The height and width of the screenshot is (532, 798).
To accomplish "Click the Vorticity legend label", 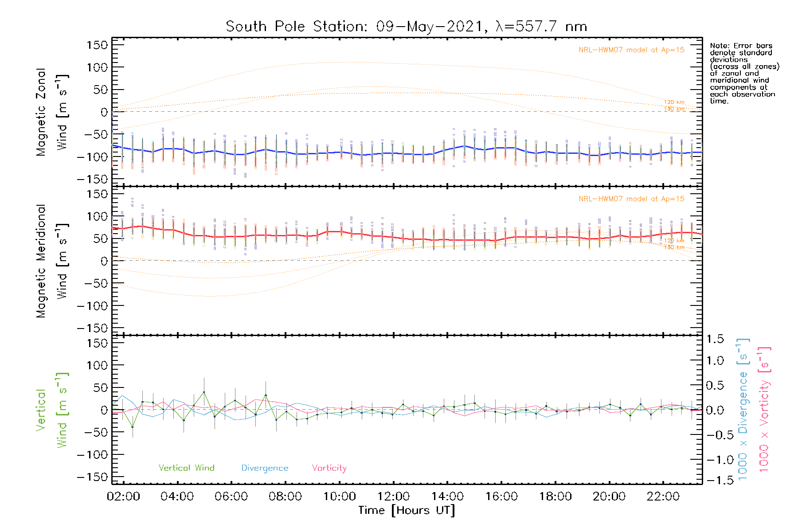I will click(329, 468).
